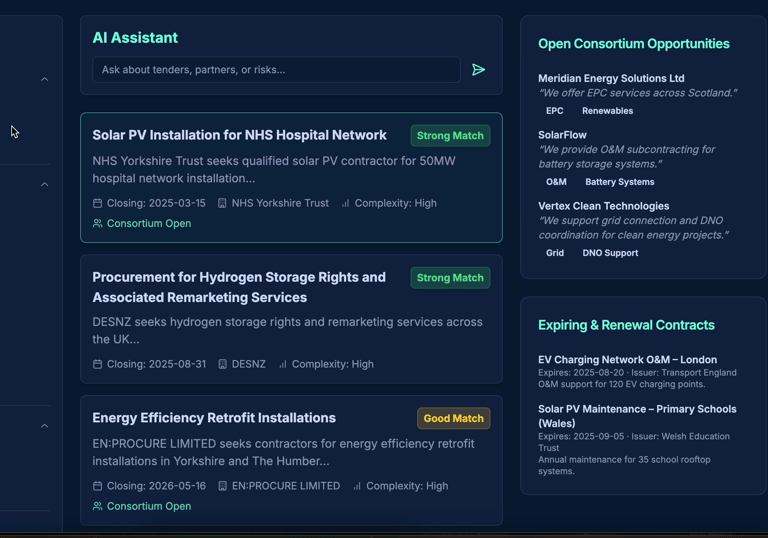
Task: Focus the Ask about tenders input field
Action: [x=276, y=70]
